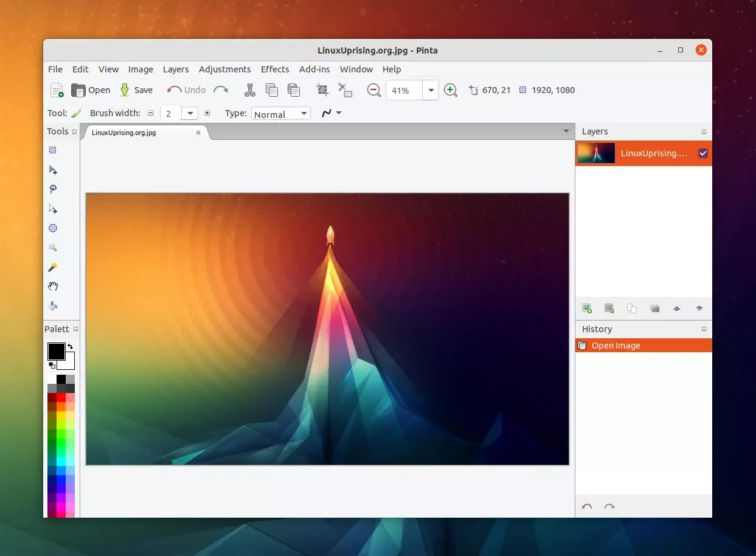Duplicate the current layer
The width and height of the screenshot is (756, 556).
pyautogui.click(x=632, y=308)
